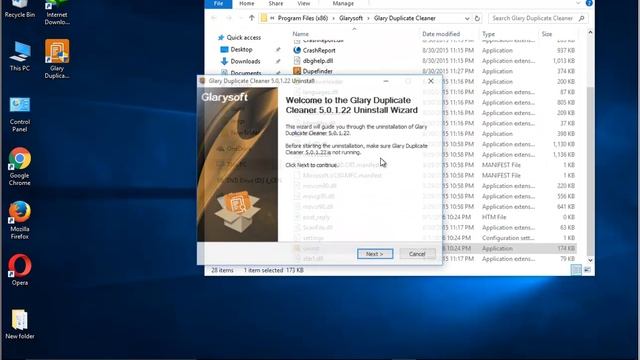Viewport: 640px width, 360px height.
Task: Click '1 item selected 173 KB' status text
Action: click(273, 270)
